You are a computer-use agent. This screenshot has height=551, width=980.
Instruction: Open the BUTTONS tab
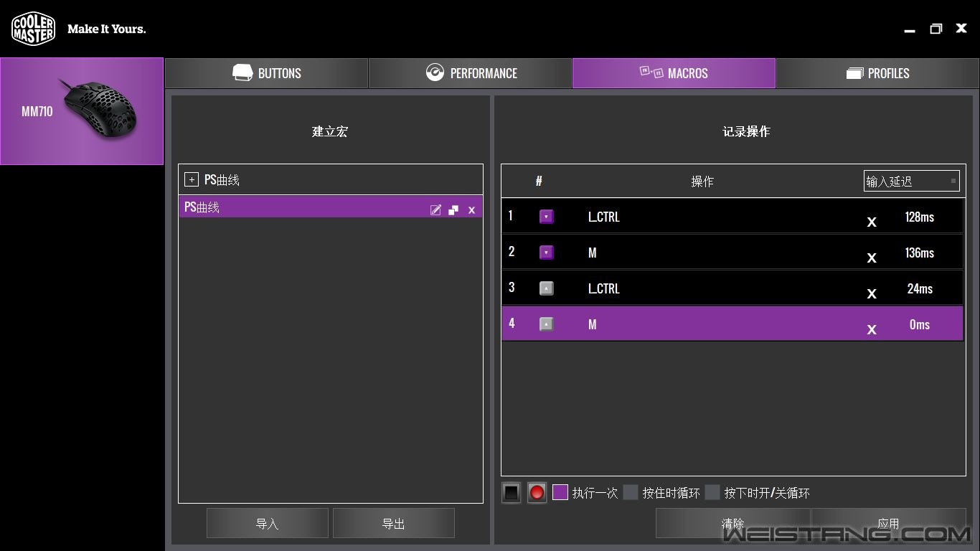tap(266, 73)
